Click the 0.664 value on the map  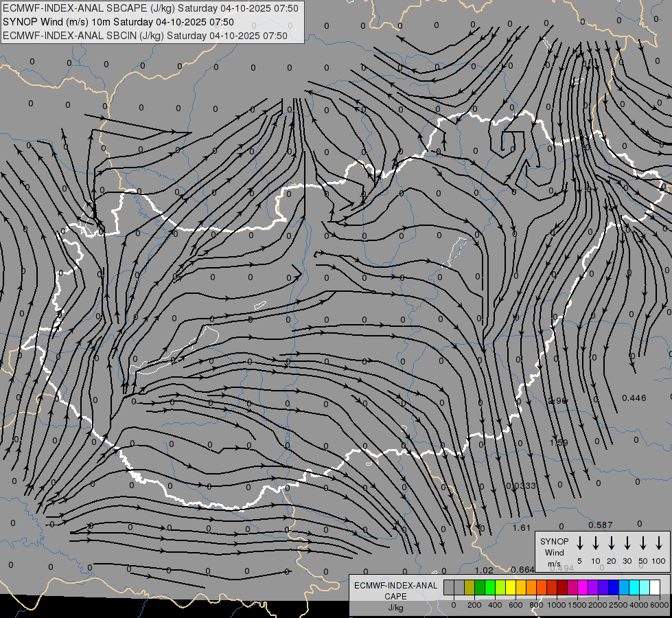[x=522, y=569]
